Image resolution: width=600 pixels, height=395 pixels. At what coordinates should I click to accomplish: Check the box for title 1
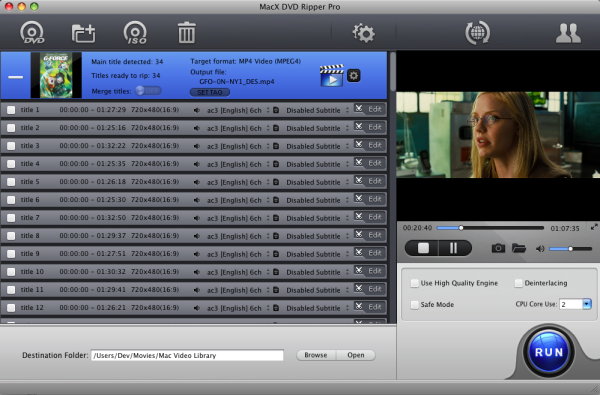pyautogui.click(x=11, y=110)
